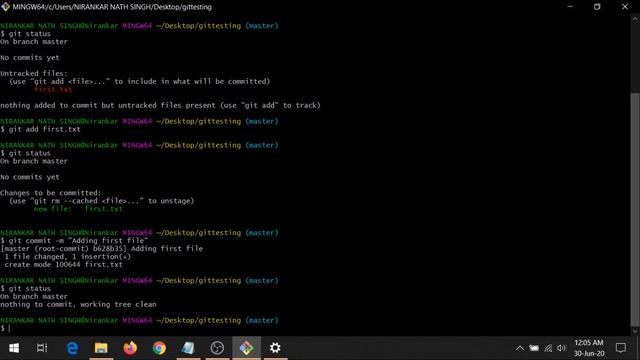The image size is (640, 360).
Task: Click the green 'new file: first.txt' line
Action: pos(78,209)
